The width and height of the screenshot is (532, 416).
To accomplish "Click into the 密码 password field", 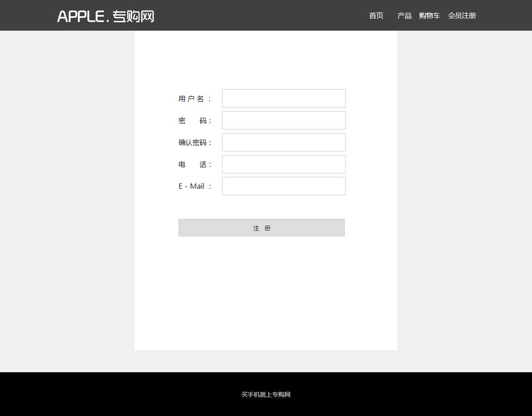I will [283, 120].
